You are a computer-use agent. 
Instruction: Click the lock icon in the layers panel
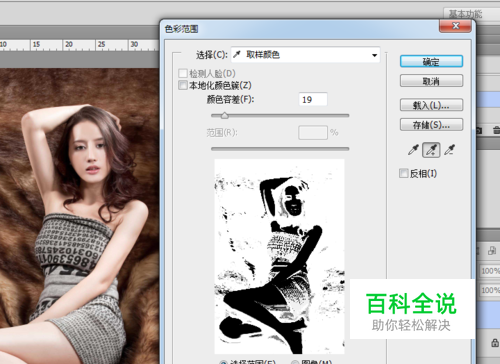(x=495, y=342)
